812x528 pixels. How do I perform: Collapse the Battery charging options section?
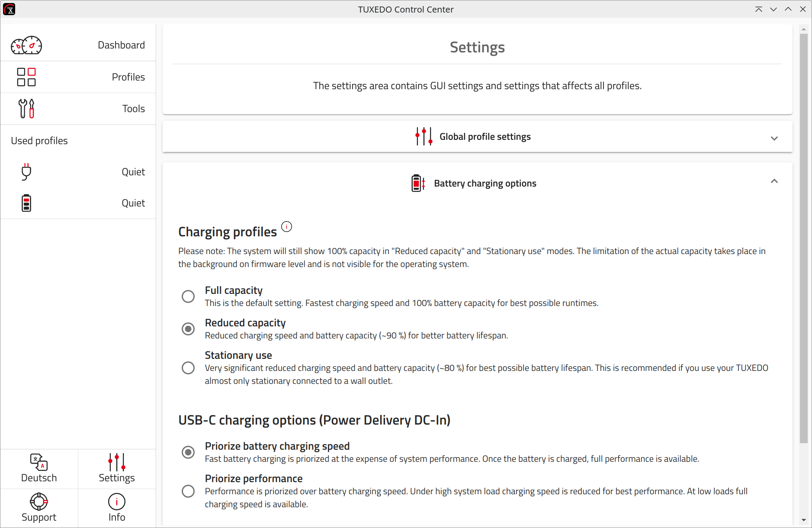pos(774,181)
